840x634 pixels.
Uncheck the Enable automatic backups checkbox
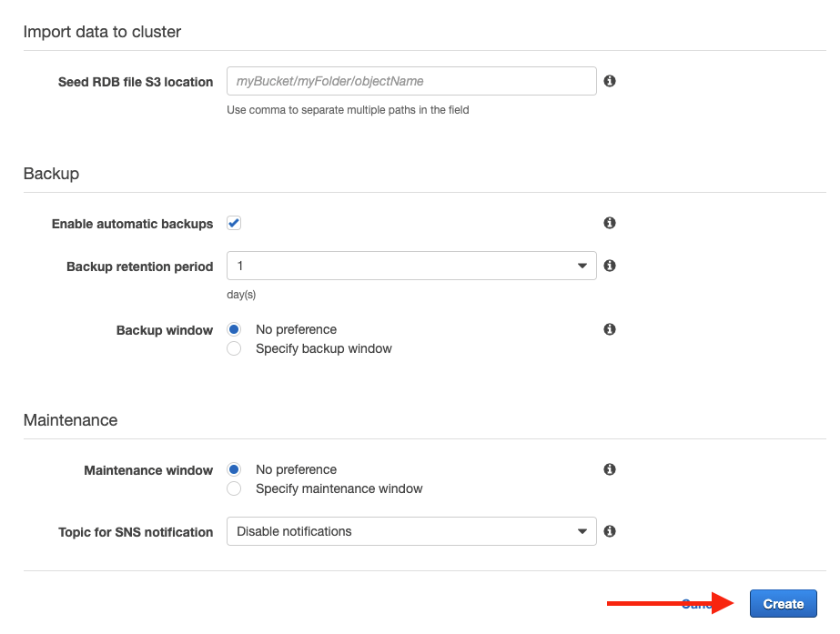(234, 223)
